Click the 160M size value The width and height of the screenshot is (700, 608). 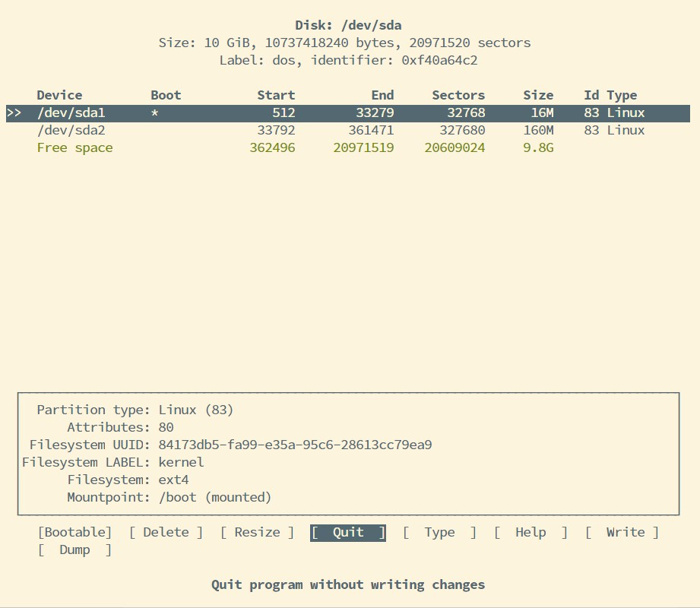[x=538, y=131]
